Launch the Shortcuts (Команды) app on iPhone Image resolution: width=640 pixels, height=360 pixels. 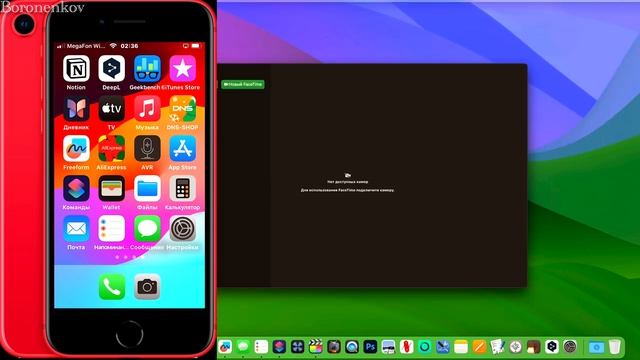[x=76, y=189]
